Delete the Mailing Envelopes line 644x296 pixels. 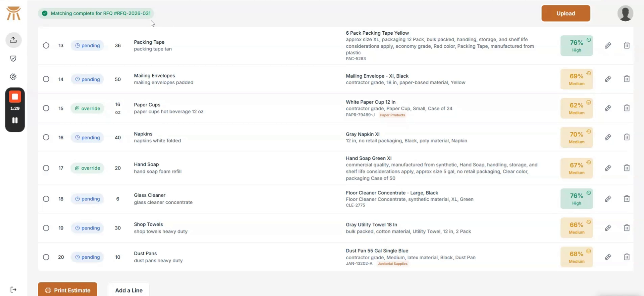point(627,79)
